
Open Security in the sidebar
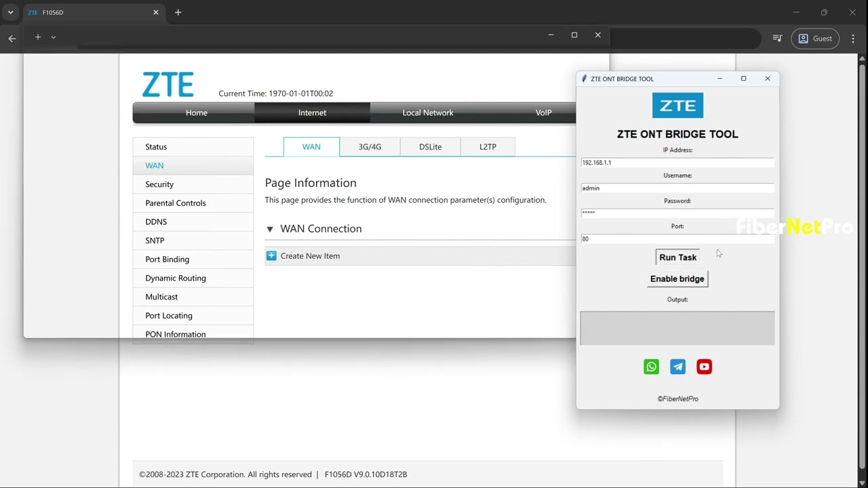[193, 184]
